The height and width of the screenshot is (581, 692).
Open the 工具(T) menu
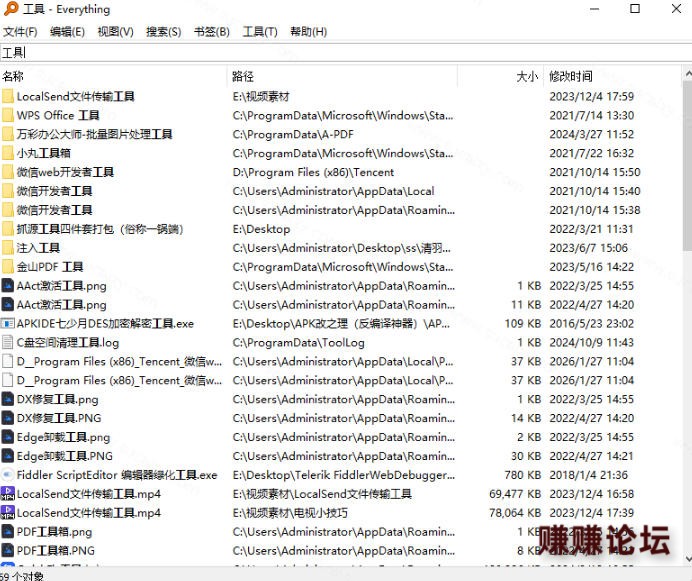(x=260, y=32)
